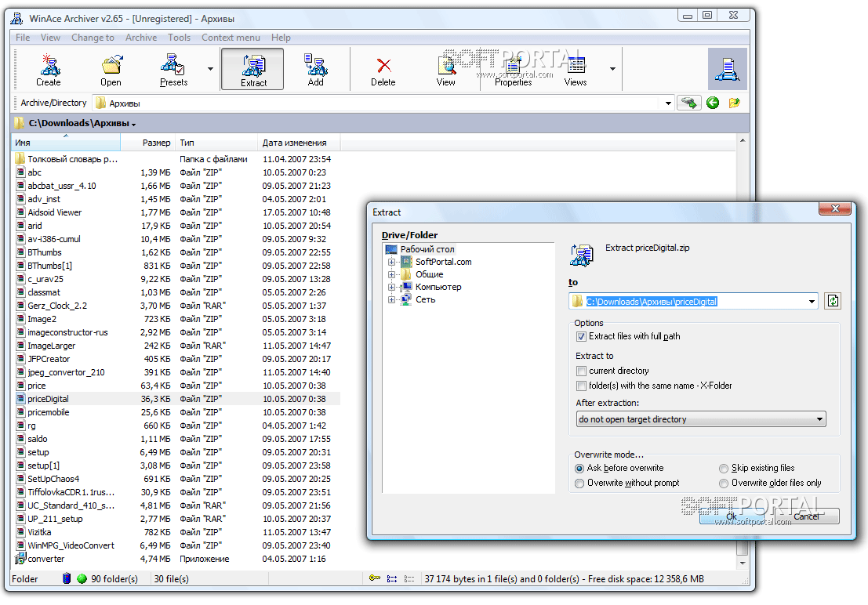The height and width of the screenshot is (605, 868).
Task: Click the Extract toolbar icon
Action: coord(253,65)
